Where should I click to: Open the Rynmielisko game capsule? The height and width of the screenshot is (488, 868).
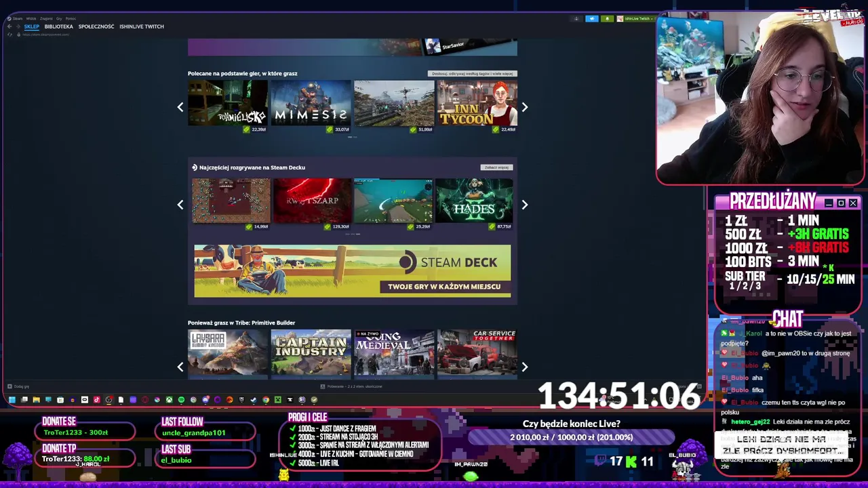[228, 103]
